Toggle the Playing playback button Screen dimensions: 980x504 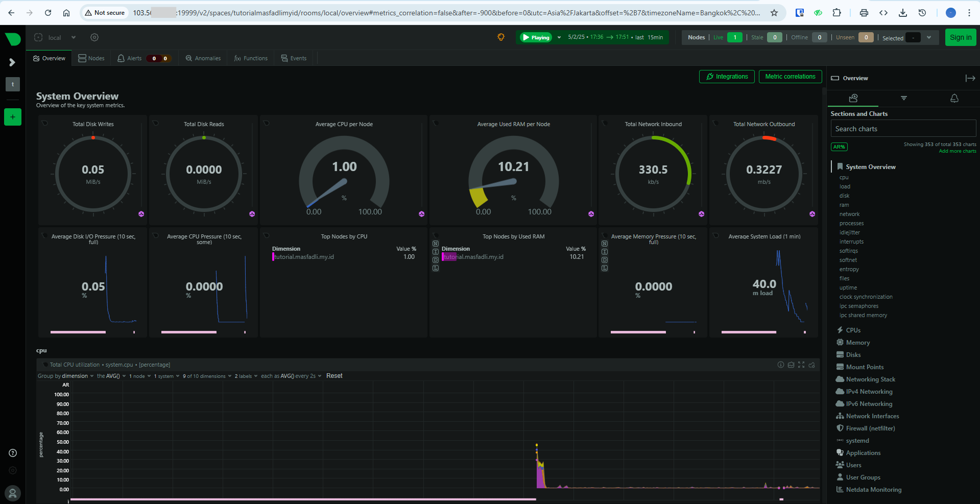coord(536,37)
